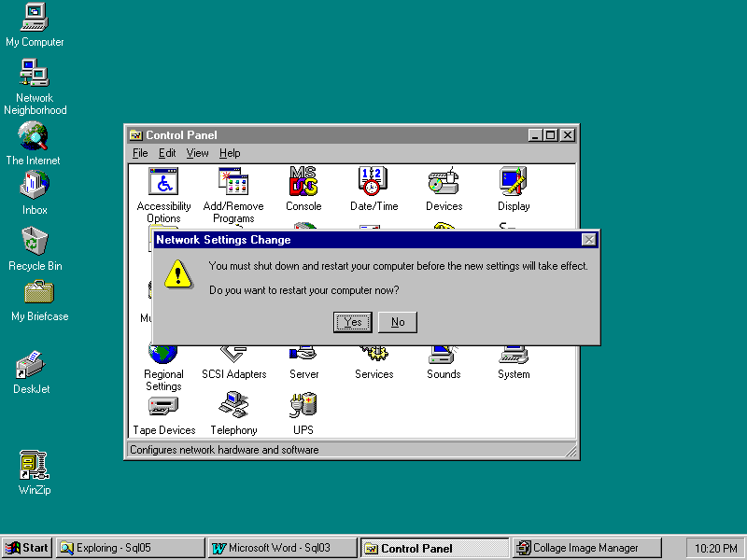Open the Accessibility Options icon
This screenshot has height=560, width=747.
163,182
